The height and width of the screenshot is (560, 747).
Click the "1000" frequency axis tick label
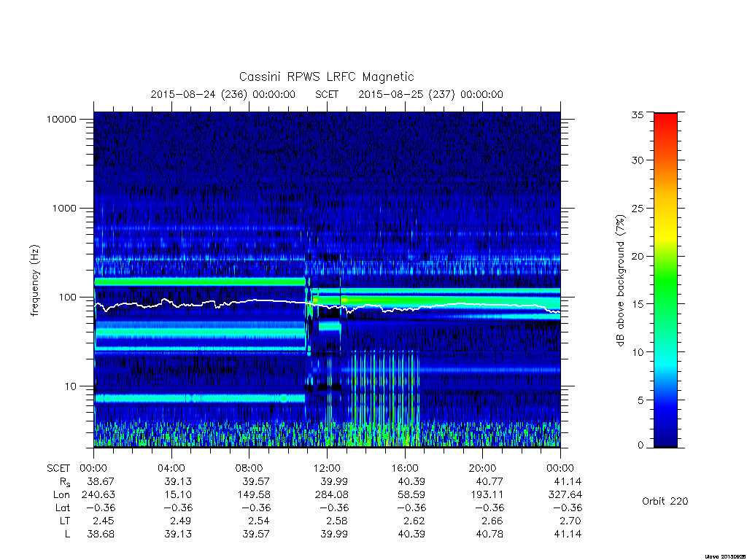[64, 208]
